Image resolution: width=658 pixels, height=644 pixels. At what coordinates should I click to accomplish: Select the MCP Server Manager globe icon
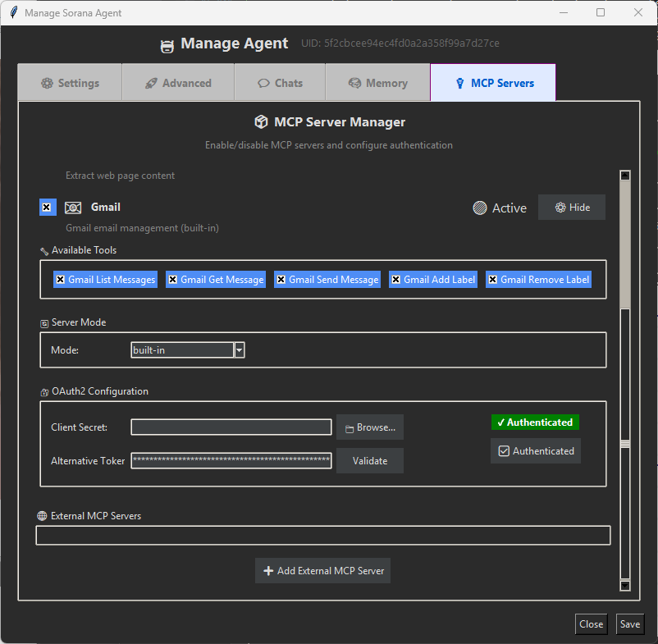[261, 121]
